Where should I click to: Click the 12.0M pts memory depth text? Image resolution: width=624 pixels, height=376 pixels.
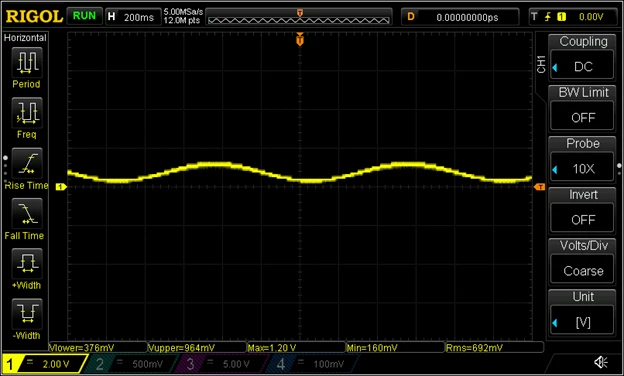coord(182,20)
